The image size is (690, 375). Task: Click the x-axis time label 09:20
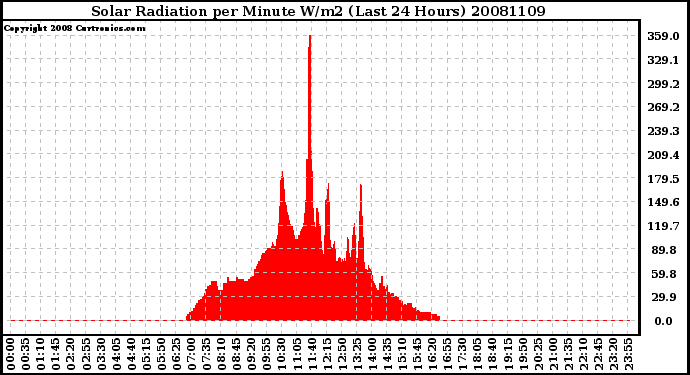tap(252, 354)
